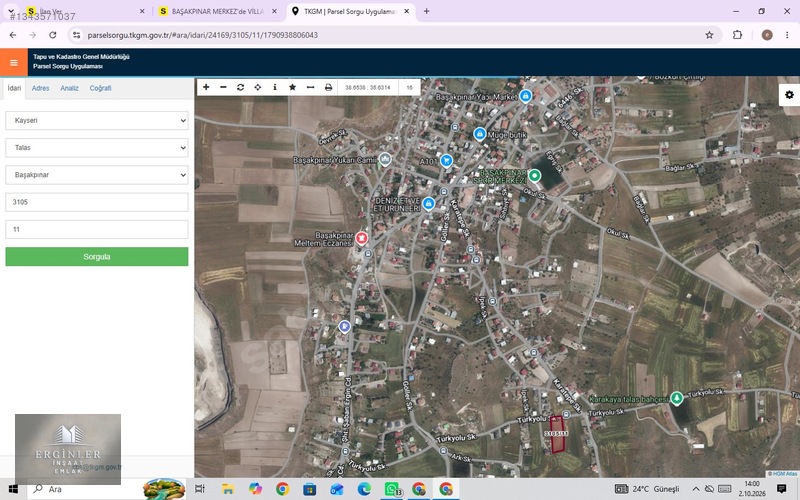Screen dimensions: 800x500
Task: Click the block number field containing 3105
Action: coord(97,202)
